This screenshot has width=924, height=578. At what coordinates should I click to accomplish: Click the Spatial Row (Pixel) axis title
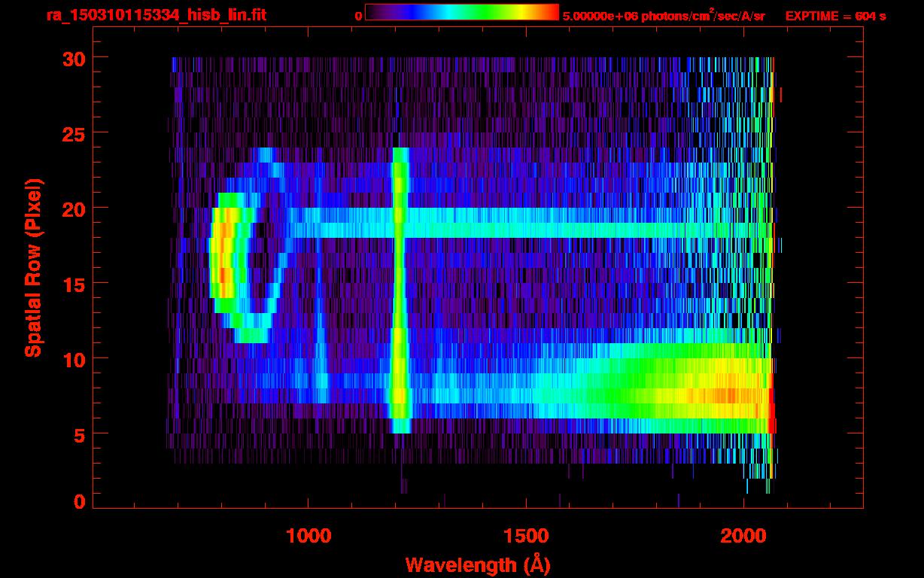[34, 268]
